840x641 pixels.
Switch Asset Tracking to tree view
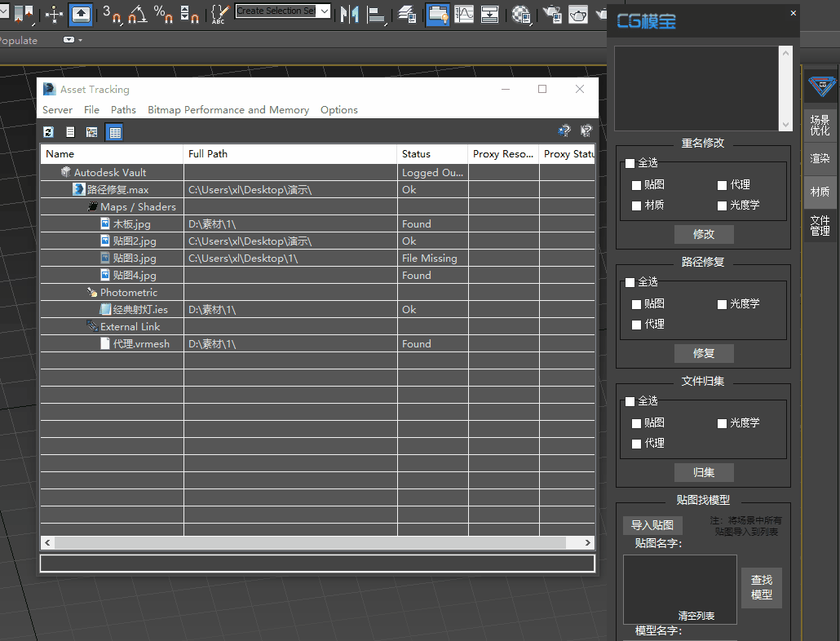(x=92, y=132)
